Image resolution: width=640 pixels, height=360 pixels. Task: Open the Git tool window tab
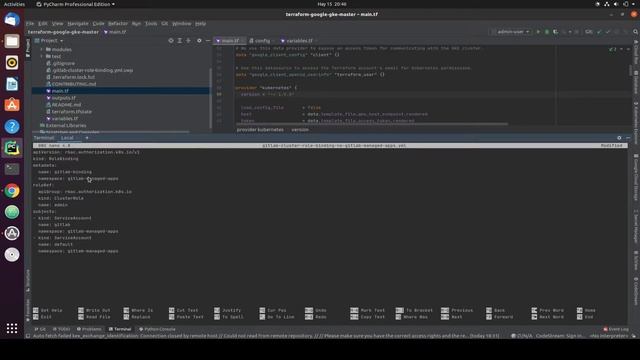(40, 329)
